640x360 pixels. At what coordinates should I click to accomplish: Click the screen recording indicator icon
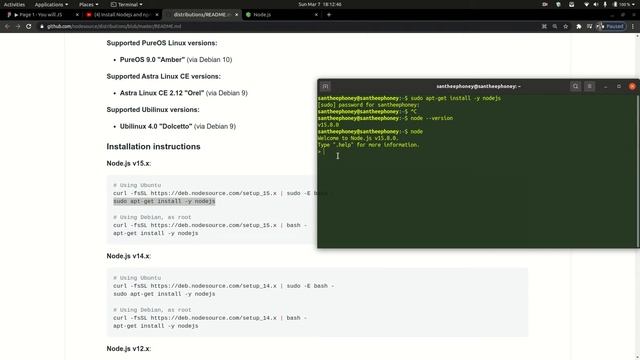point(544,4)
